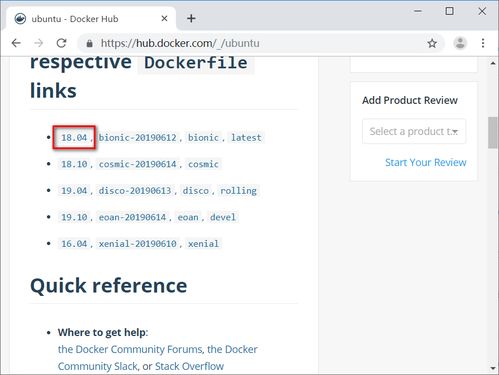Image resolution: width=499 pixels, height=375 pixels.
Task: Open the eoan-20190614 tag link
Action: coord(132,217)
